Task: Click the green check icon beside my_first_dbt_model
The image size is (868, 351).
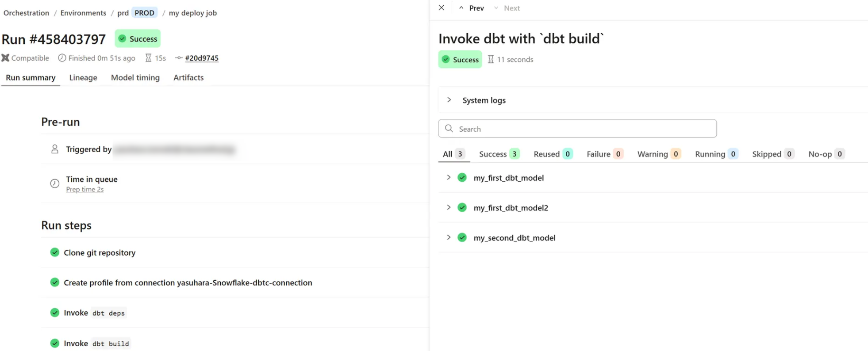Action: click(462, 178)
